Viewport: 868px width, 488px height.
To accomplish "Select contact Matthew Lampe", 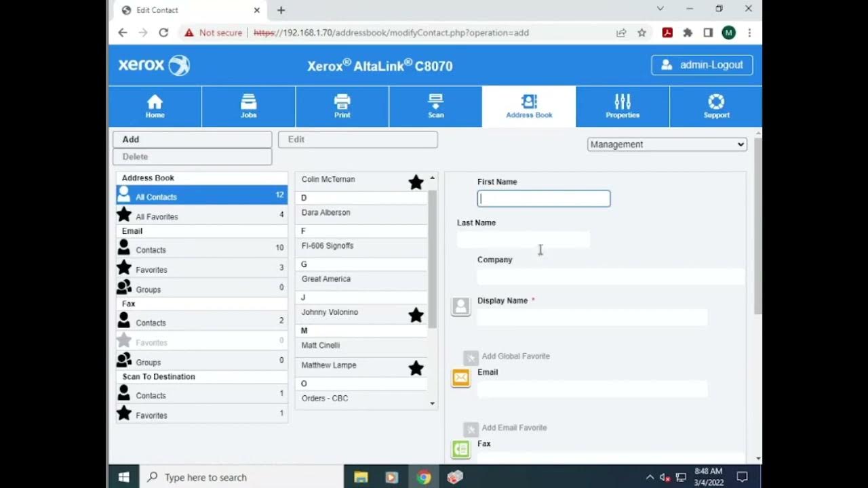I will point(329,365).
